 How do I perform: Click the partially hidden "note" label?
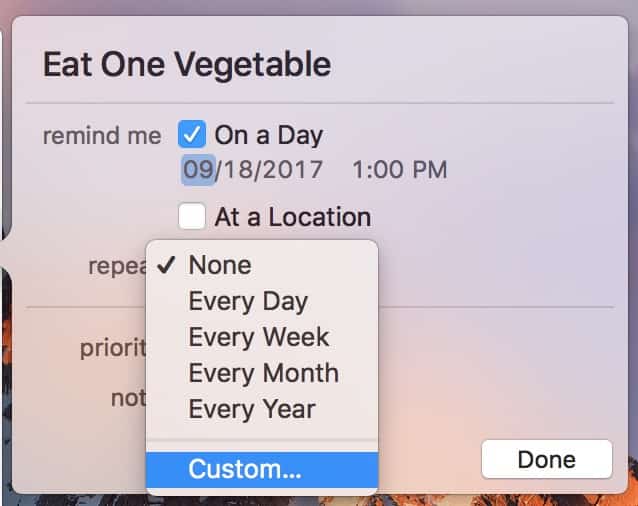pyautogui.click(x=128, y=398)
